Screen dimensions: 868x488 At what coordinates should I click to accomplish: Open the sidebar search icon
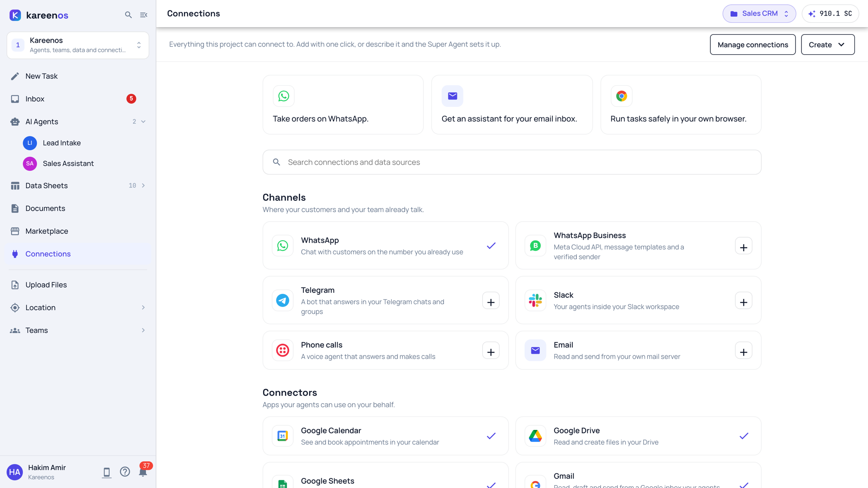128,15
